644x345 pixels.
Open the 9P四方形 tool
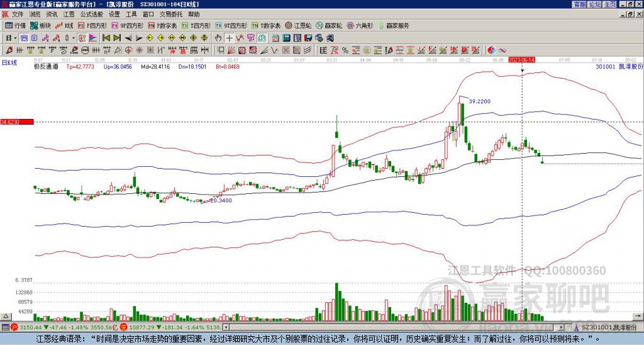click(x=127, y=25)
